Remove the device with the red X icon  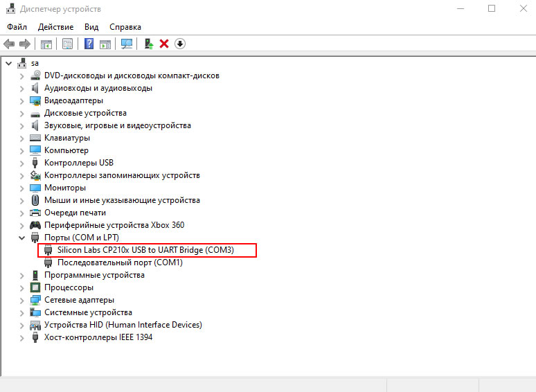point(164,44)
